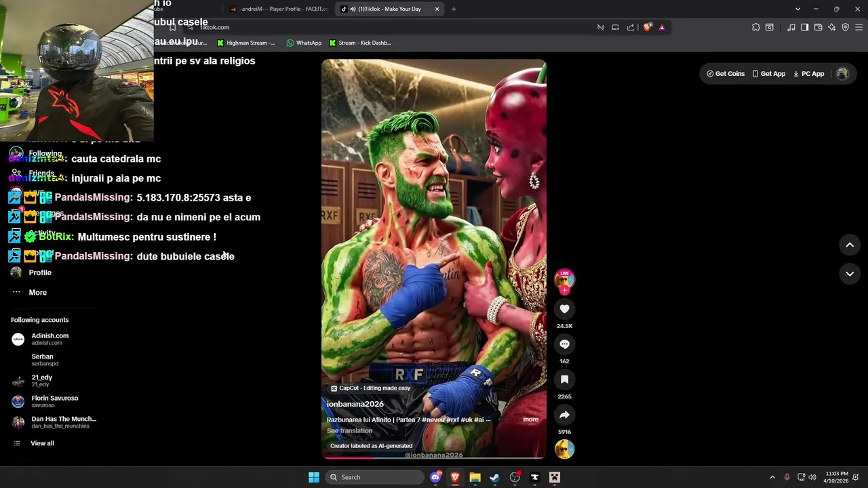This screenshot has width=868, height=488.
Task: Open Brave Shields lion icon
Action: click(x=647, y=27)
